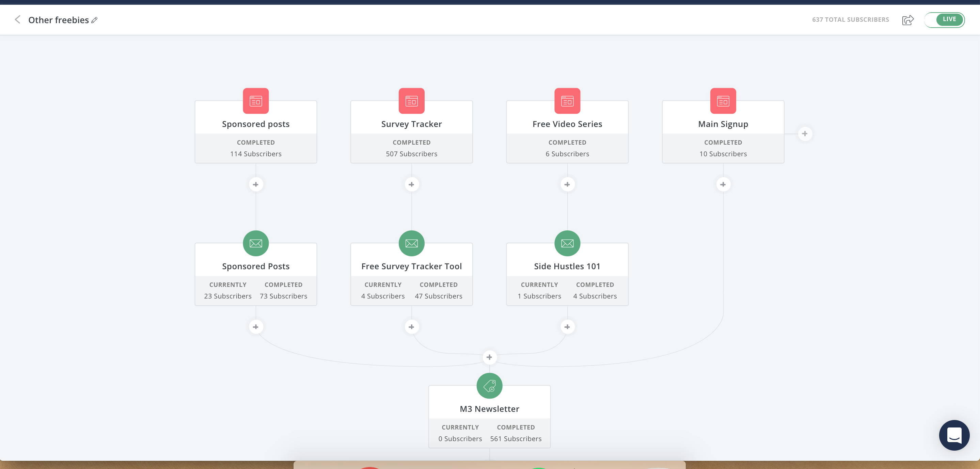Click the tag icon above M3 Newsletter
Viewport: 980px width, 469px height.
point(489,385)
